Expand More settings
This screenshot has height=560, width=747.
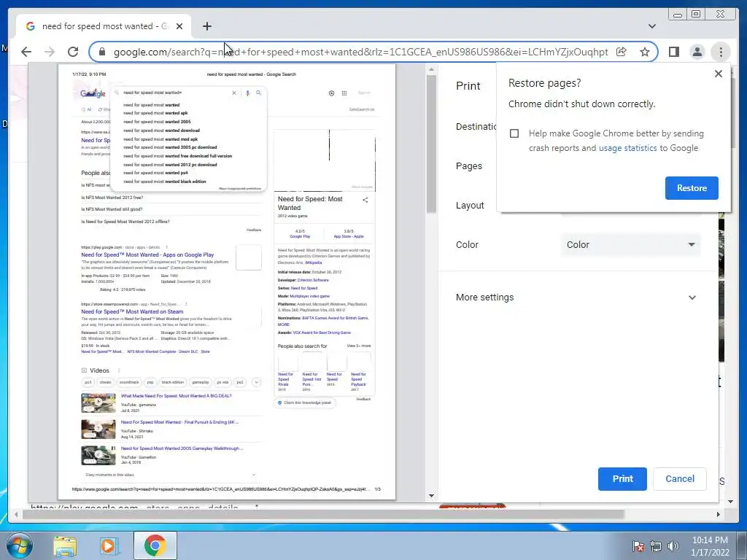pos(576,297)
